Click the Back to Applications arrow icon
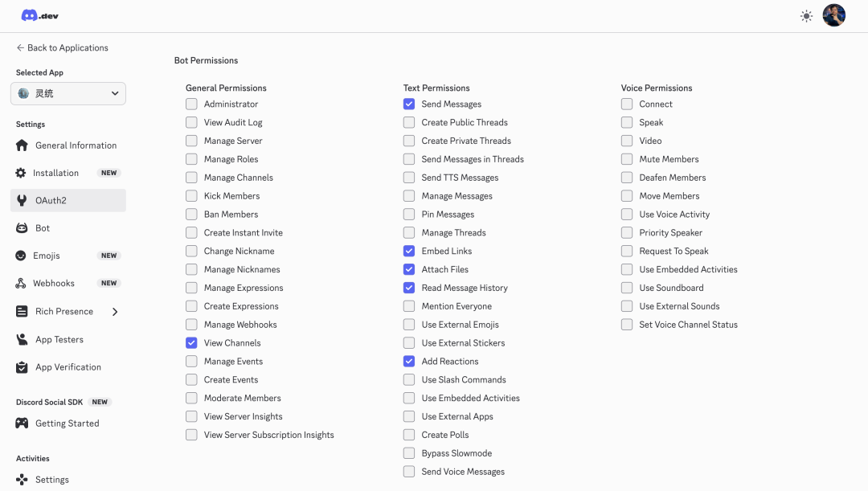 20,47
